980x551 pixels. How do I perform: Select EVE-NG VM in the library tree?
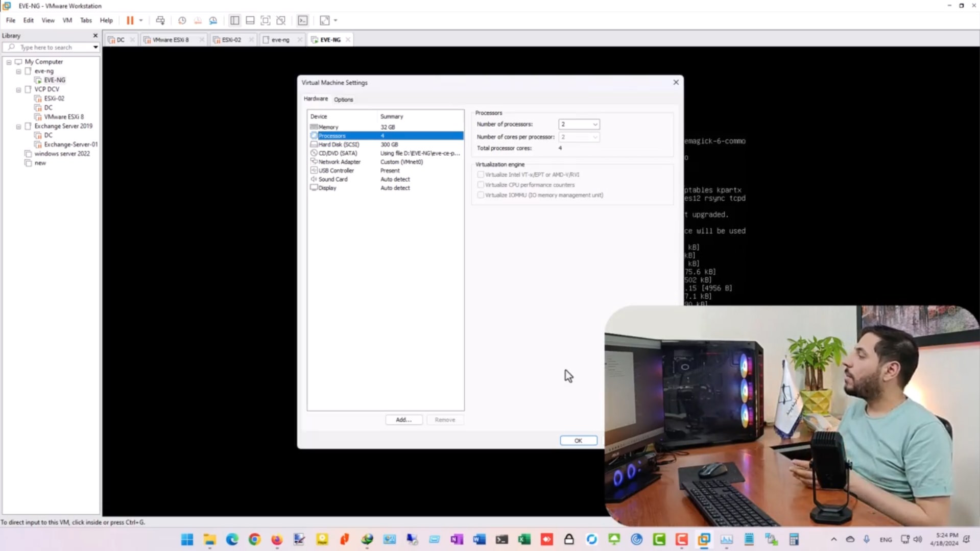pos(55,80)
